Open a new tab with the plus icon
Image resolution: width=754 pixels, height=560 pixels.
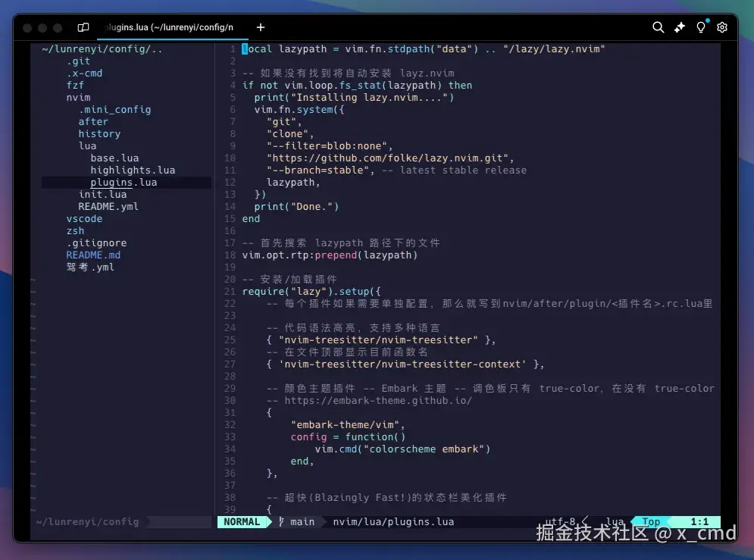[x=260, y=26]
